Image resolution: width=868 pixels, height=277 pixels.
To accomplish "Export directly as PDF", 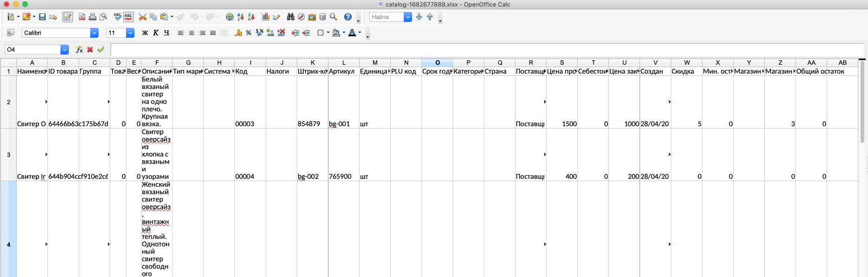I will tap(82, 17).
